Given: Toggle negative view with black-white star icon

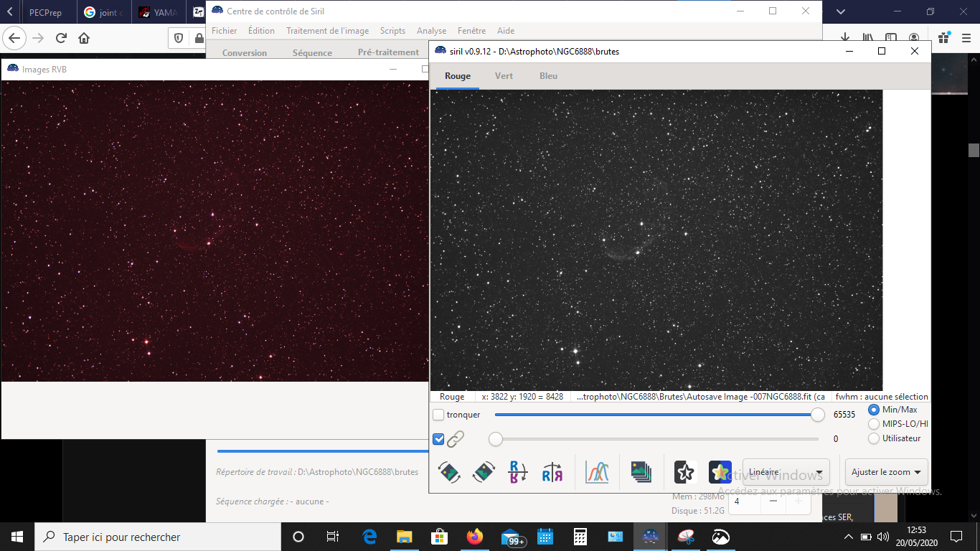Looking at the screenshot, I should pos(685,472).
